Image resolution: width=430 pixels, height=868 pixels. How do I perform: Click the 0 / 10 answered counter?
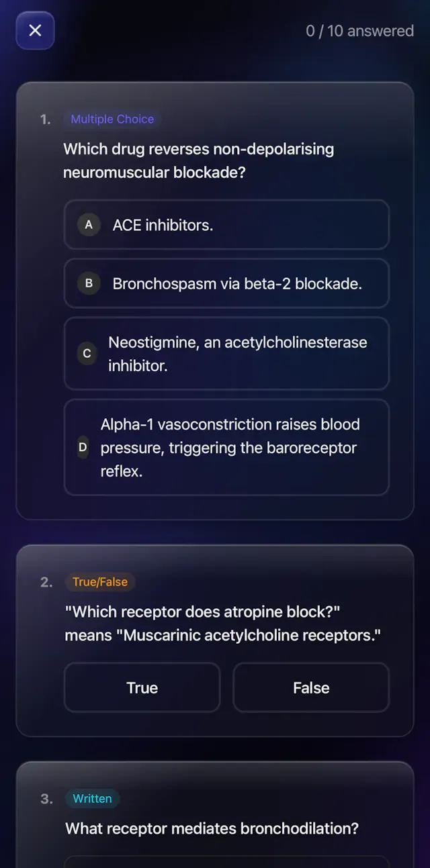[x=359, y=31]
